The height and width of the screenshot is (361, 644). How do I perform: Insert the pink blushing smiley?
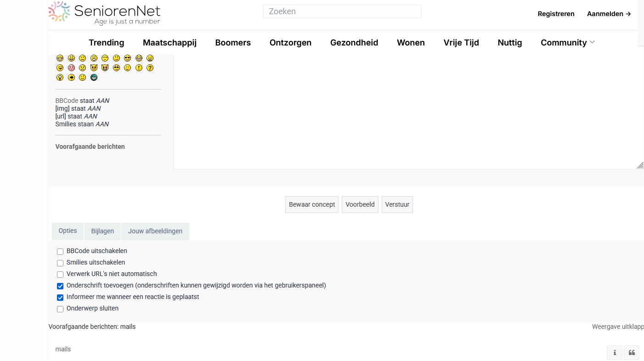[71, 68]
